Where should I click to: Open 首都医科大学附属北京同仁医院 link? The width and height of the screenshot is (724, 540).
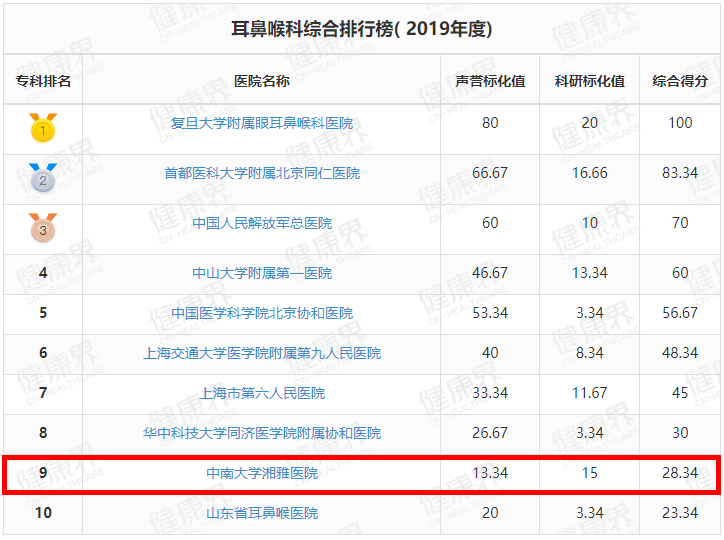262,173
